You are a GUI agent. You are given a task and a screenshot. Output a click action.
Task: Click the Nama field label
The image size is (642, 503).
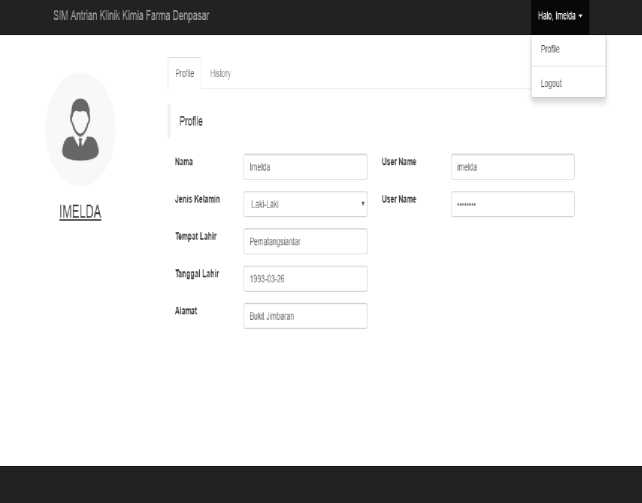[184, 162]
